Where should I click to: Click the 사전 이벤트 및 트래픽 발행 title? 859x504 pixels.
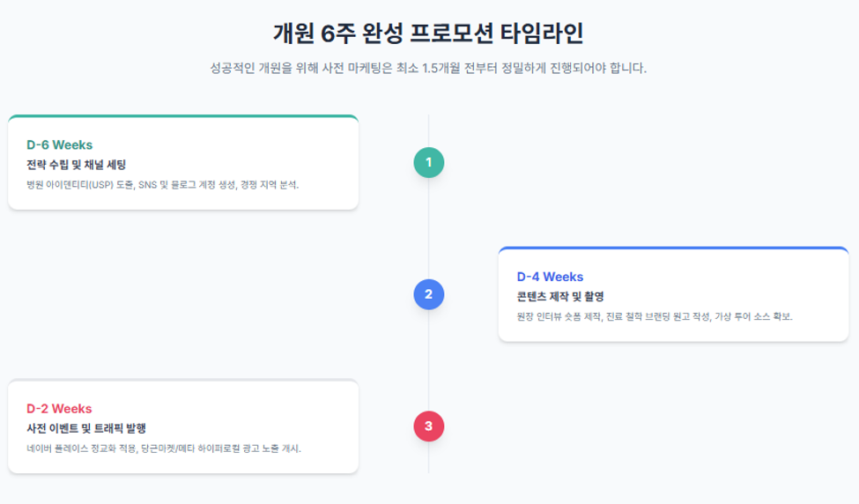pyautogui.click(x=86, y=428)
